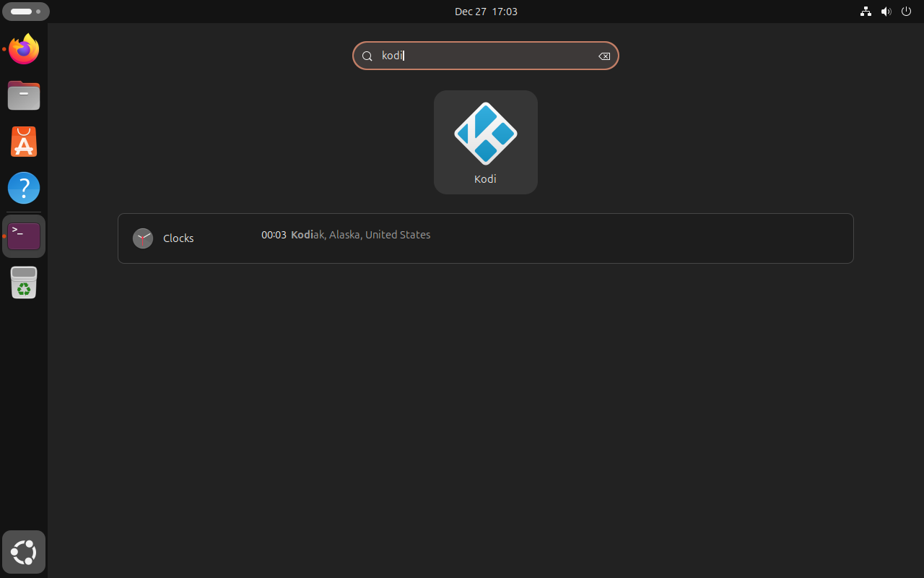Screen dimensions: 924x578
Task: View Kodiak, Alaska time in Clocks
Action: click(x=346, y=235)
